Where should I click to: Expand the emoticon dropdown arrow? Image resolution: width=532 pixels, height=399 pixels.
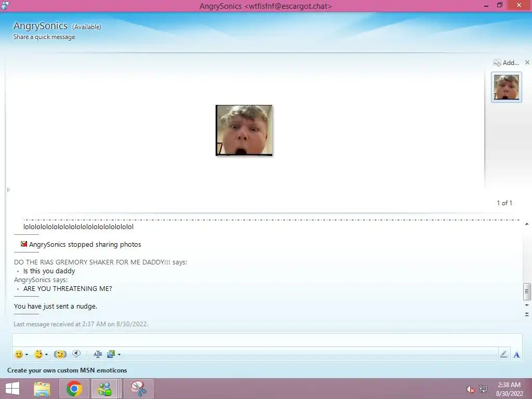pos(27,354)
